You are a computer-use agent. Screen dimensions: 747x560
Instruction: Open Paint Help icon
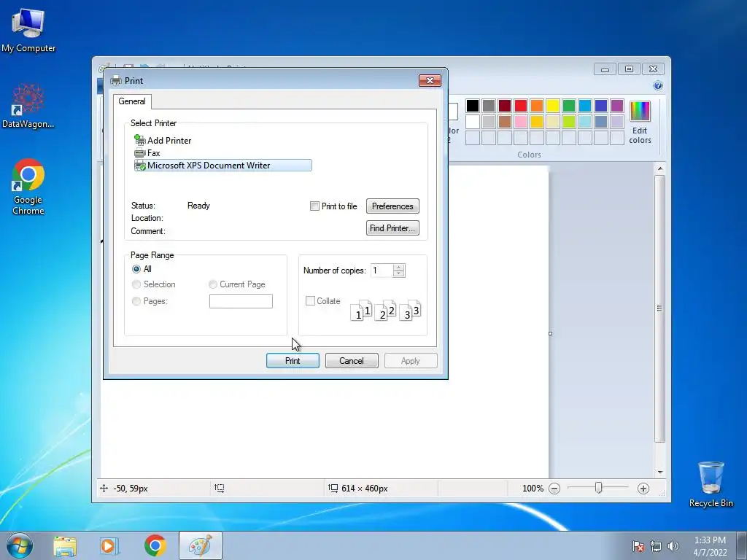(x=658, y=86)
